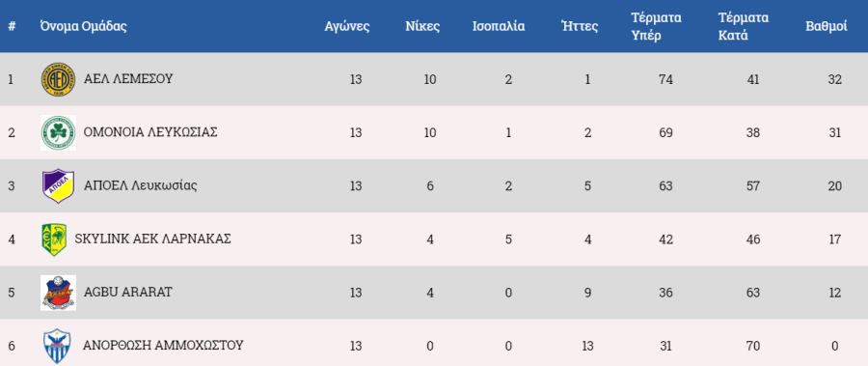The height and width of the screenshot is (366, 868).
Task: Click the Ισοπαλία column header
Action: point(499,26)
